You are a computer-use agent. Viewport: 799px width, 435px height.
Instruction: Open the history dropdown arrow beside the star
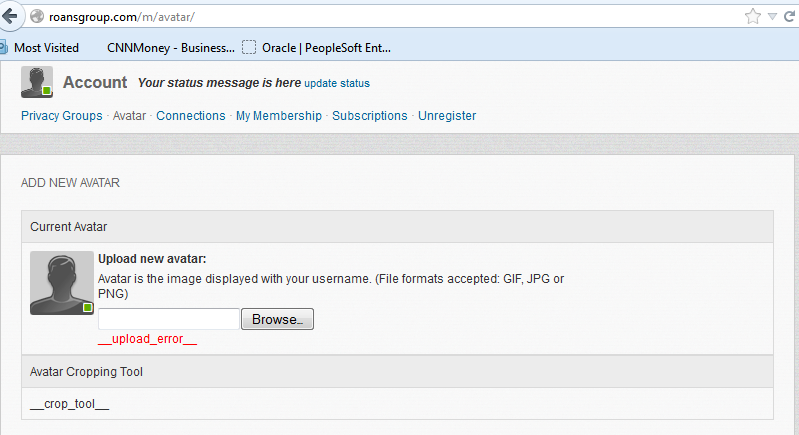tap(773, 17)
